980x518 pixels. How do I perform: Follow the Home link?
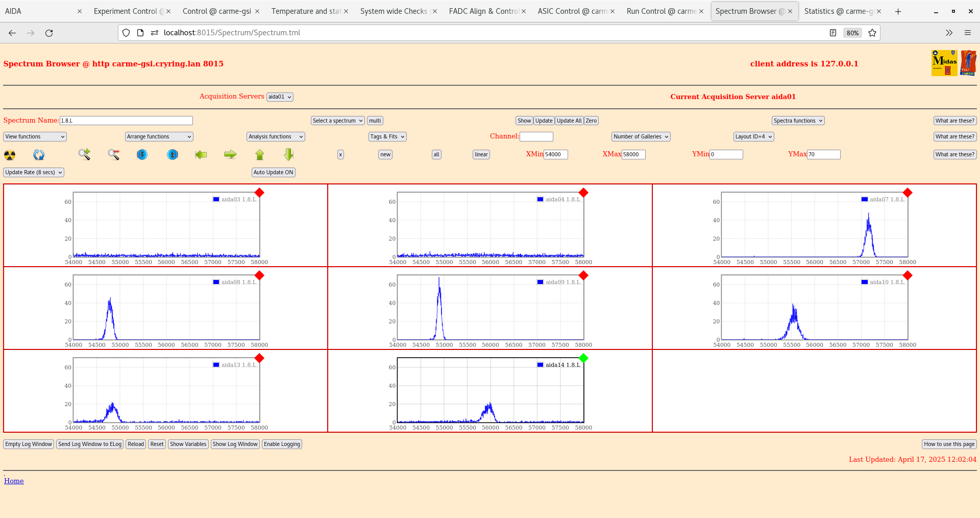coord(14,481)
